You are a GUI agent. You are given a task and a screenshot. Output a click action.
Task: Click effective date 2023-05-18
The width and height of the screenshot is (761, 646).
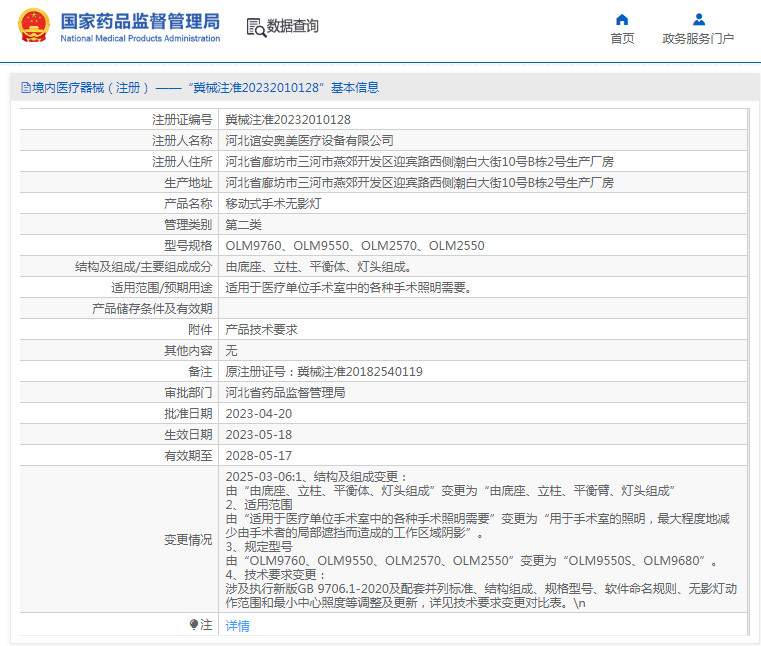click(x=259, y=435)
